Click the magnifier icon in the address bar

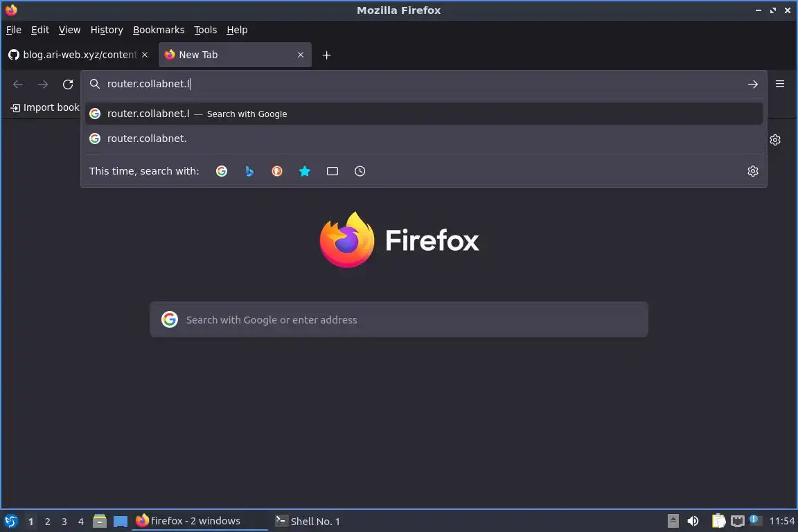point(95,84)
